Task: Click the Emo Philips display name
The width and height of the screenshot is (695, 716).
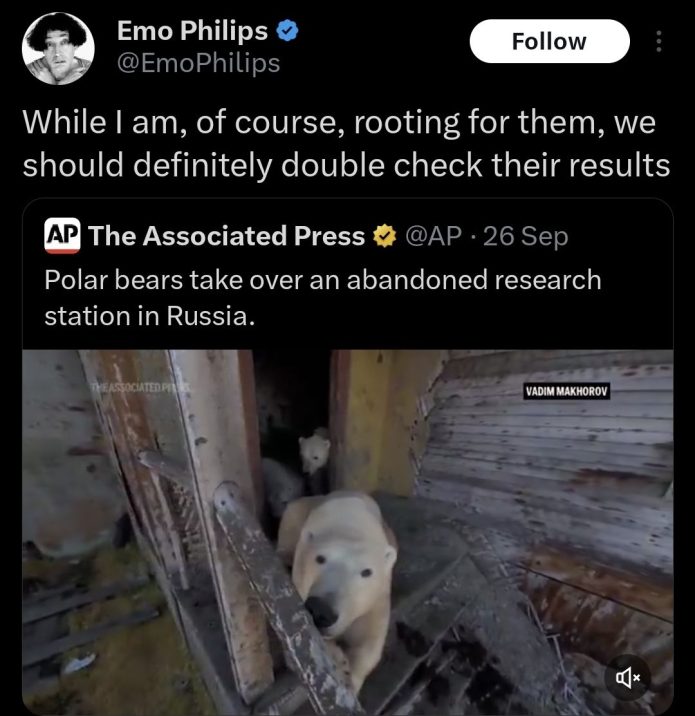Action: 192,31
